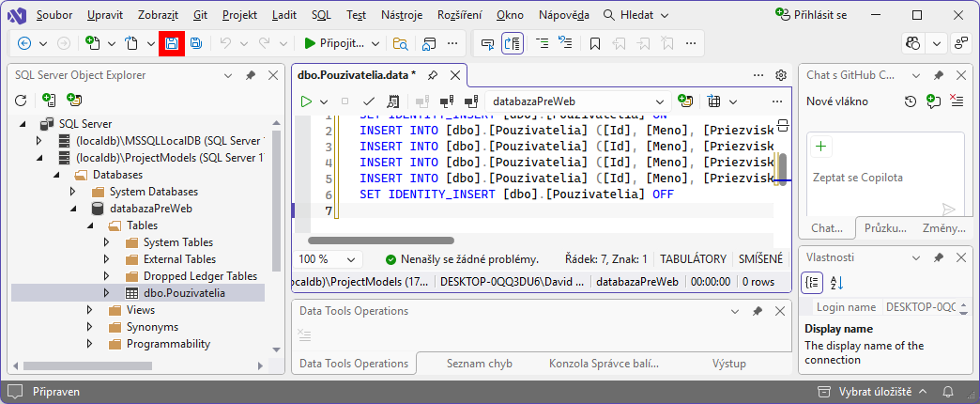Toggle the highlighted text-editor toolbar button
Image resolution: width=980 pixels, height=404 pixels.
point(513,43)
